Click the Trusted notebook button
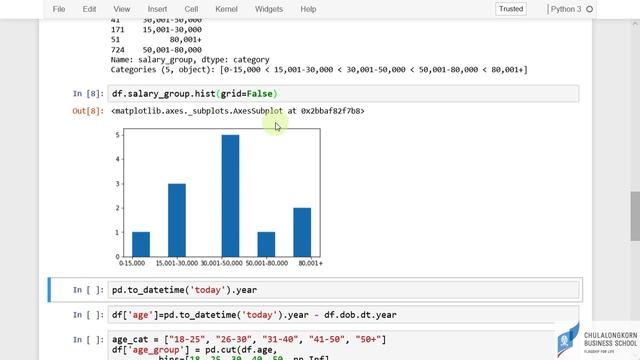The height and width of the screenshot is (360, 640). click(x=511, y=9)
